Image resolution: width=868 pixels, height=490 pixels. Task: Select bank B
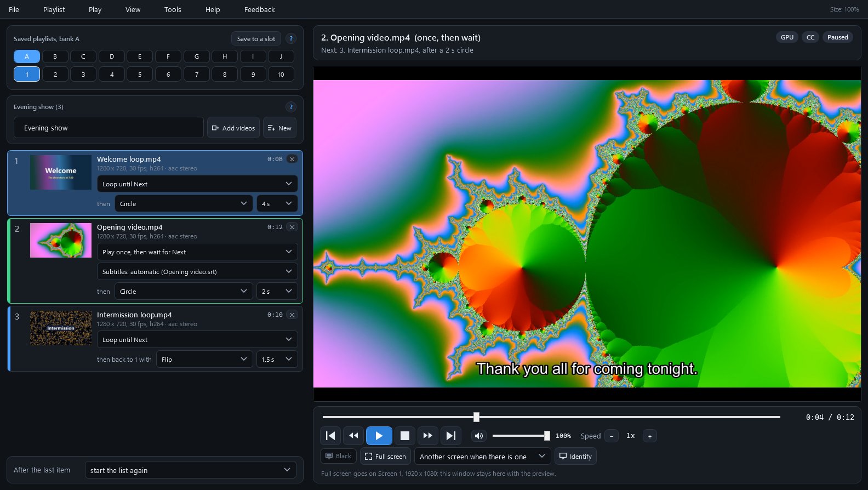click(x=55, y=56)
